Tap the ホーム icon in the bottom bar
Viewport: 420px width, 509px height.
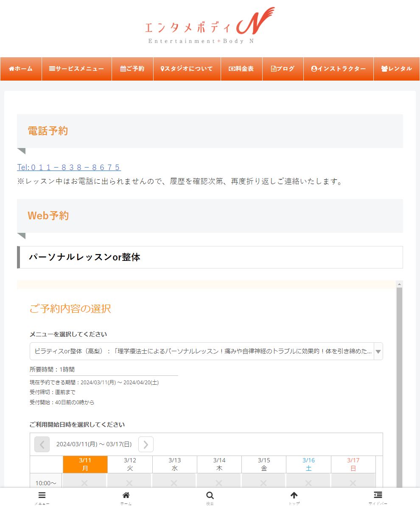pos(126,495)
